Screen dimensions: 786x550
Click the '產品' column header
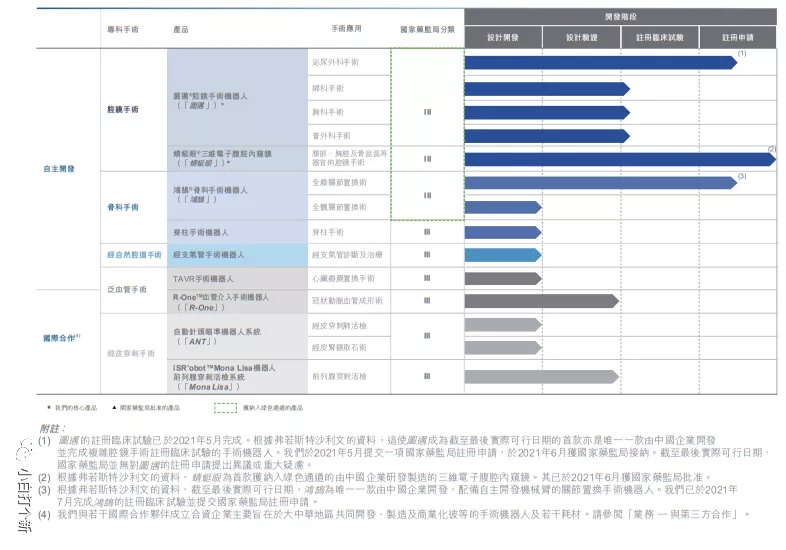[x=180, y=30]
